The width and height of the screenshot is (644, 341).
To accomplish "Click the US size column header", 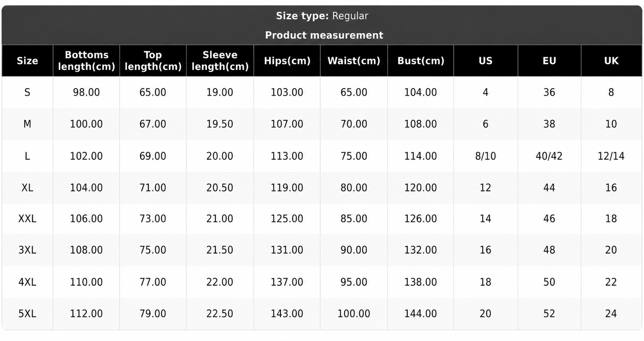I will point(485,61).
